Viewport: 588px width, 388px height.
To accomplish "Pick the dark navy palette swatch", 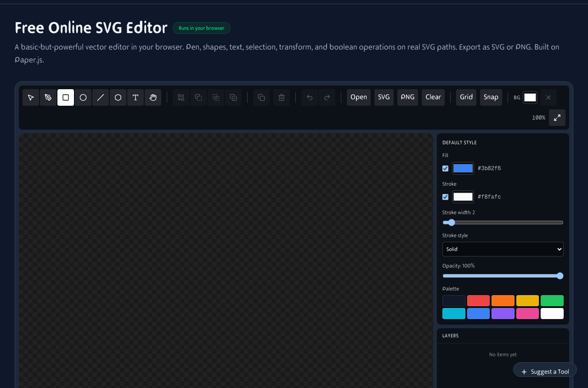I will (454, 301).
